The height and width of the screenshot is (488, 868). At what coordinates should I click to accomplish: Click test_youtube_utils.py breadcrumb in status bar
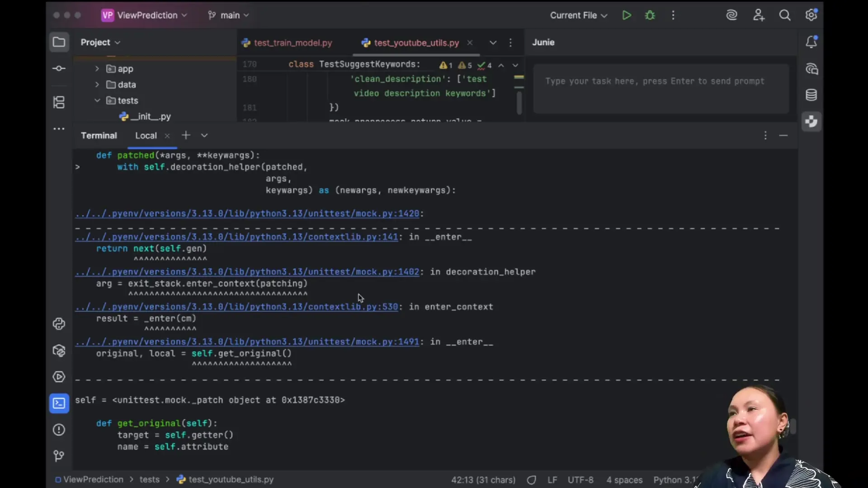pyautogui.click(x=225, y=480)
